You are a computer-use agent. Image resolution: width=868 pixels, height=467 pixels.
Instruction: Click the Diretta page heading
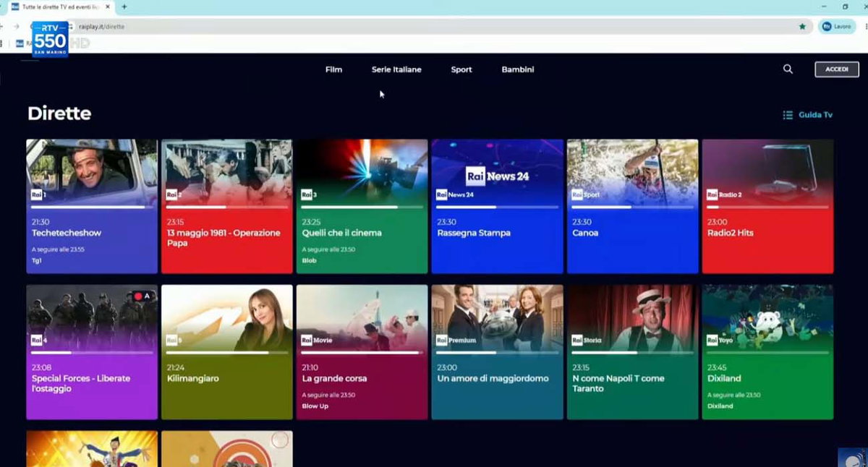[x=59, y=113]
